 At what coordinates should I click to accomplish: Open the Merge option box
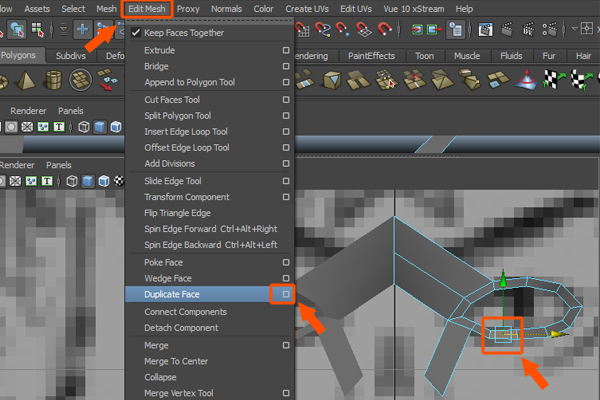[x=286, y=344]
